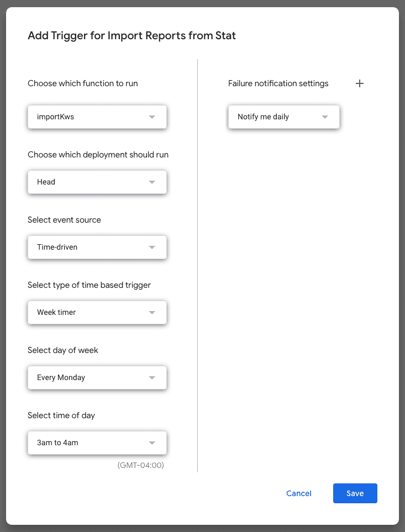Save the new trigger

click(x=355, y=493)
